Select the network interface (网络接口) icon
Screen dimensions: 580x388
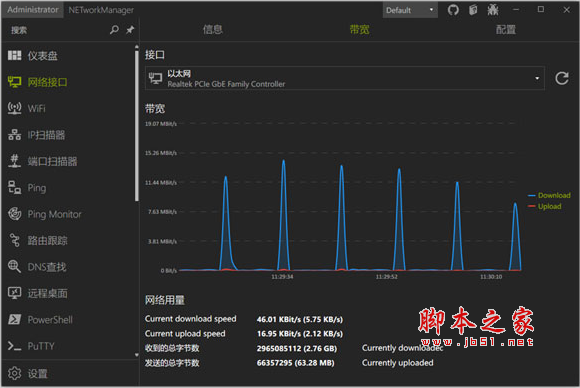click(x=14, y=82)
